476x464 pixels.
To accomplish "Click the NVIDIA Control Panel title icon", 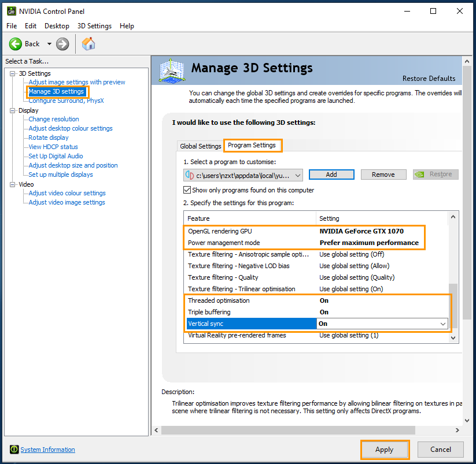I will click(x=12, y=11).
